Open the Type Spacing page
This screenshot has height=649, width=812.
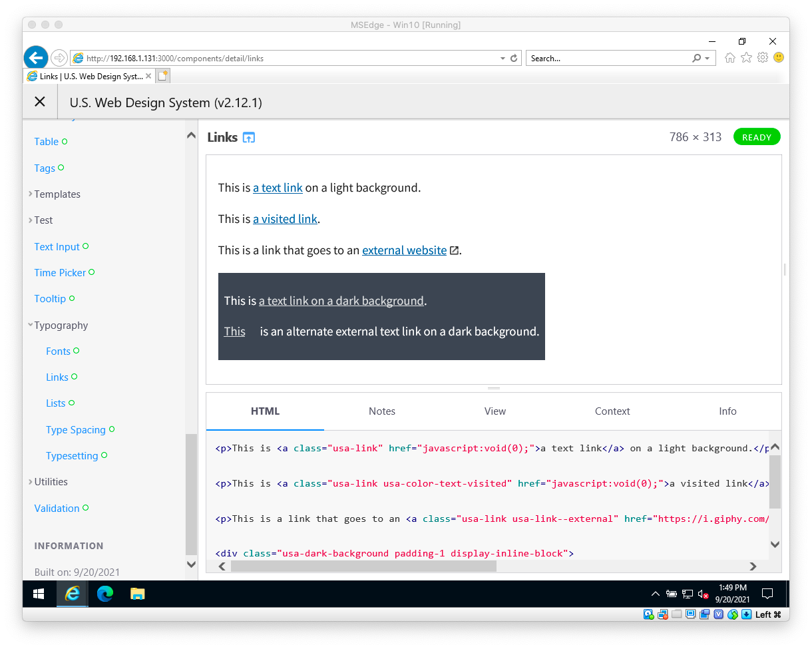click(x=76, y=429)
